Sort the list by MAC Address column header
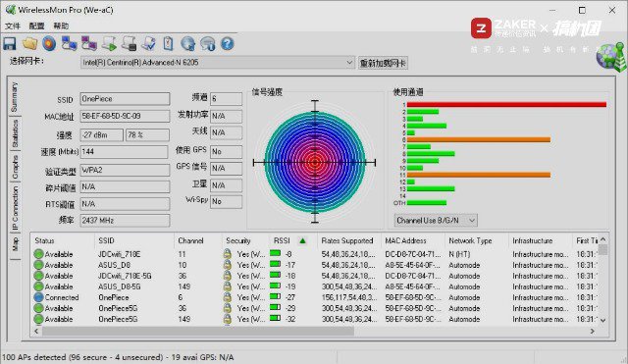This screenshot has height=364, width=628. tap(413, 240)
